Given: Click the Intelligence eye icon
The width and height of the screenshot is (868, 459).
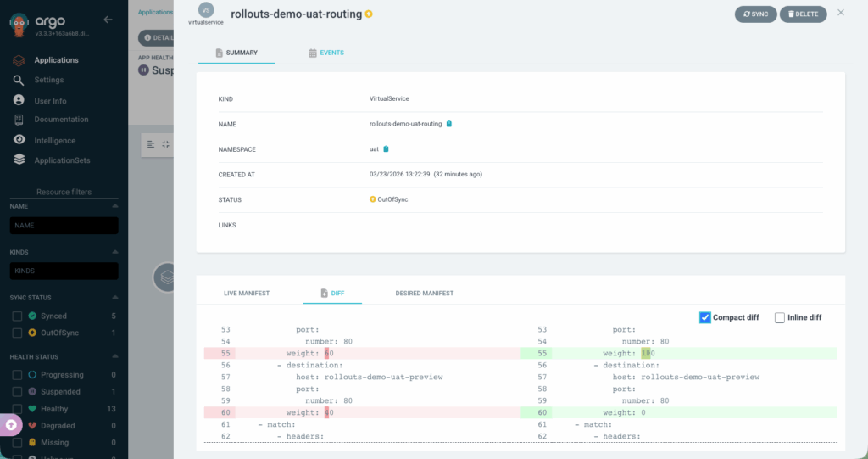Looking at the screenshot, I should [19, 139].
